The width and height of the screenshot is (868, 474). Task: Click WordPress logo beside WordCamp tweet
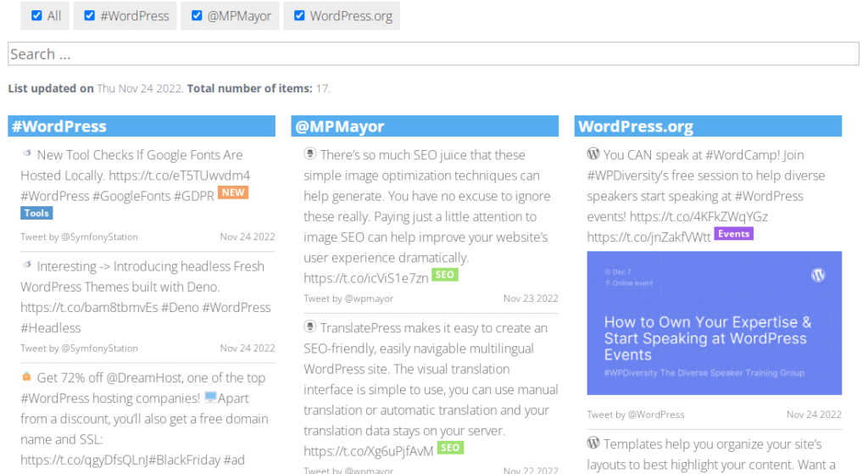593,154
